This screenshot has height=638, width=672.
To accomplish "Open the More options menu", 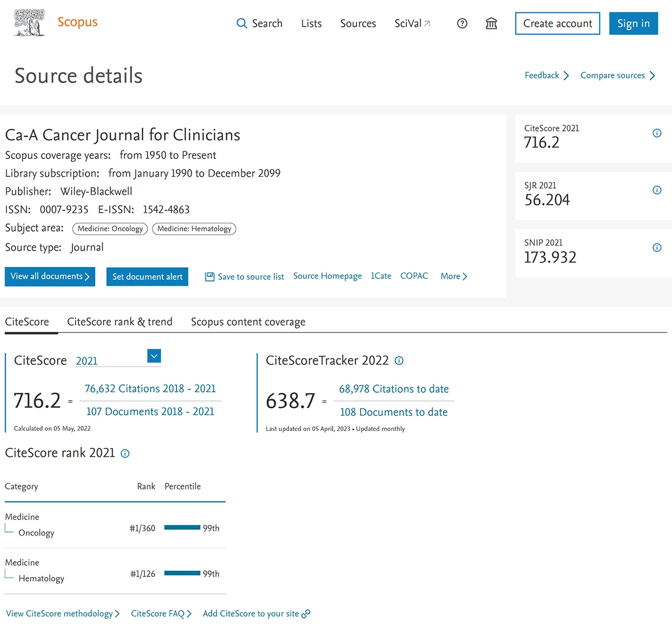I will 454,276.
